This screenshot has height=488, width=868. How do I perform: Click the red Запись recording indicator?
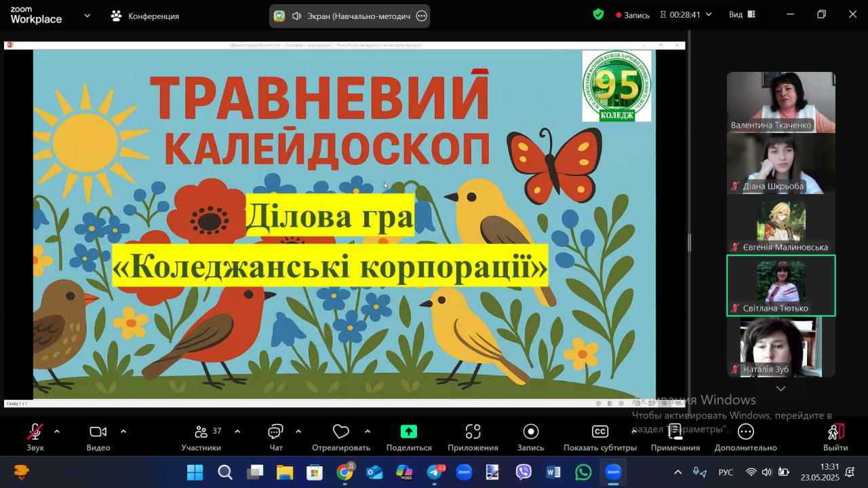[x=633, y=15]
